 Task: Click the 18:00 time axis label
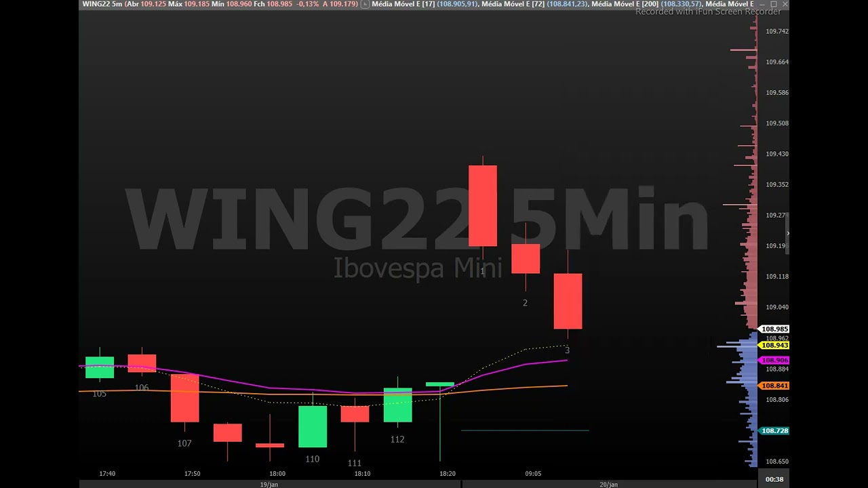point(277,474)
